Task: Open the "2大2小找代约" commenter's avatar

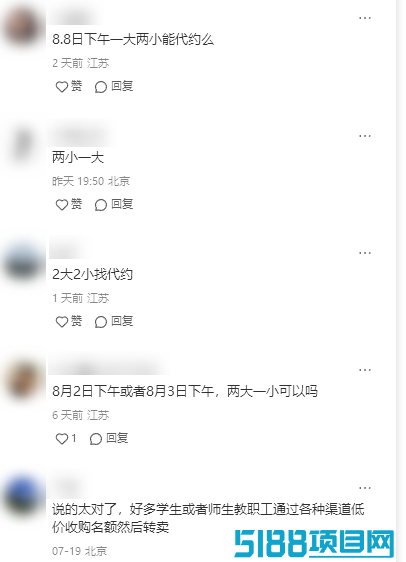Action: [22, 262]
